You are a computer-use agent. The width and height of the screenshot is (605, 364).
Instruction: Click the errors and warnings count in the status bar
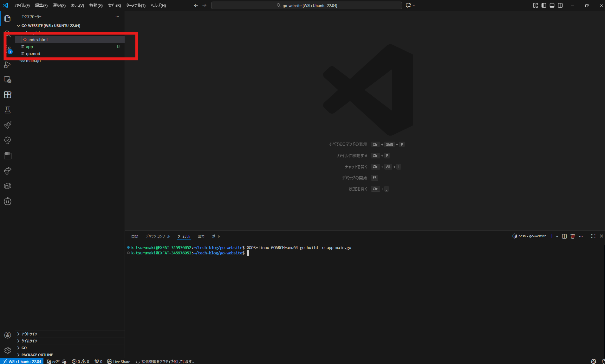[x=81, y=361]
